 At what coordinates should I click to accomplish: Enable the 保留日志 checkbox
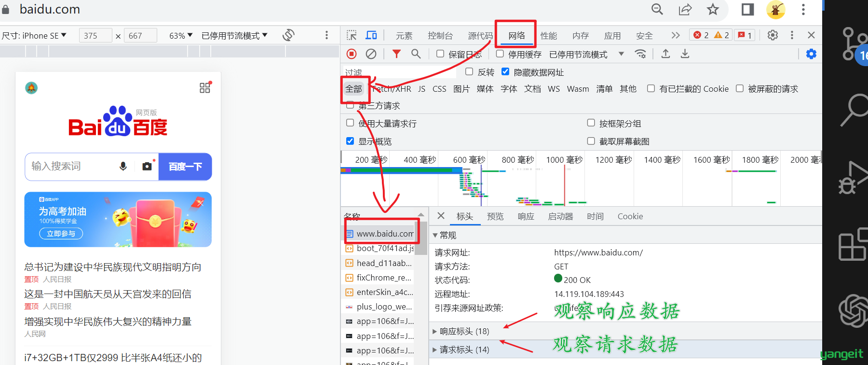[440, 54]
